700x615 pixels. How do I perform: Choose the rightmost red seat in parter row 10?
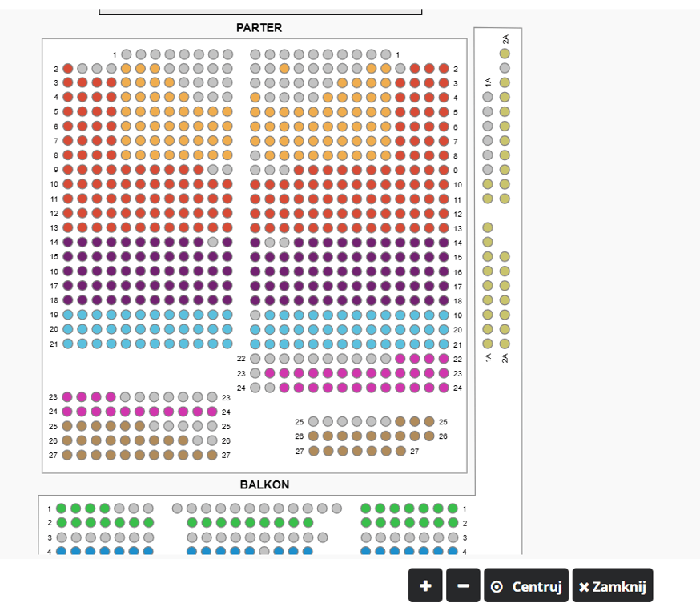(444, 184)
